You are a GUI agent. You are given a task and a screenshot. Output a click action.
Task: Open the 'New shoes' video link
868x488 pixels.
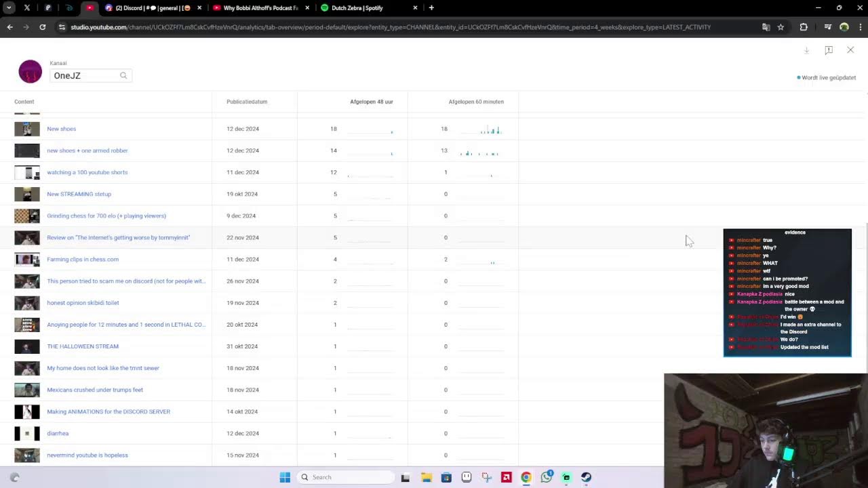(61, 129)
